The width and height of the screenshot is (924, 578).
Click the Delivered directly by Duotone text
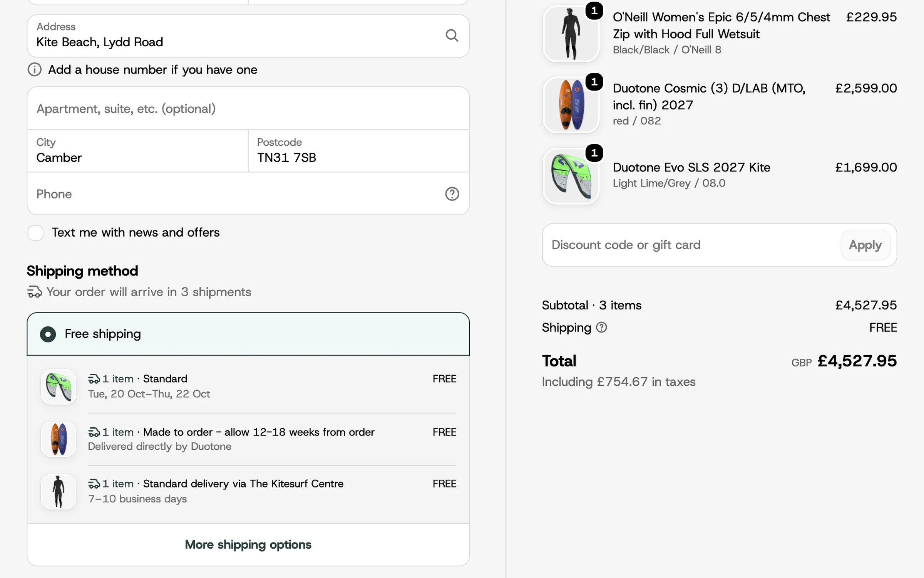coord(160,447)
